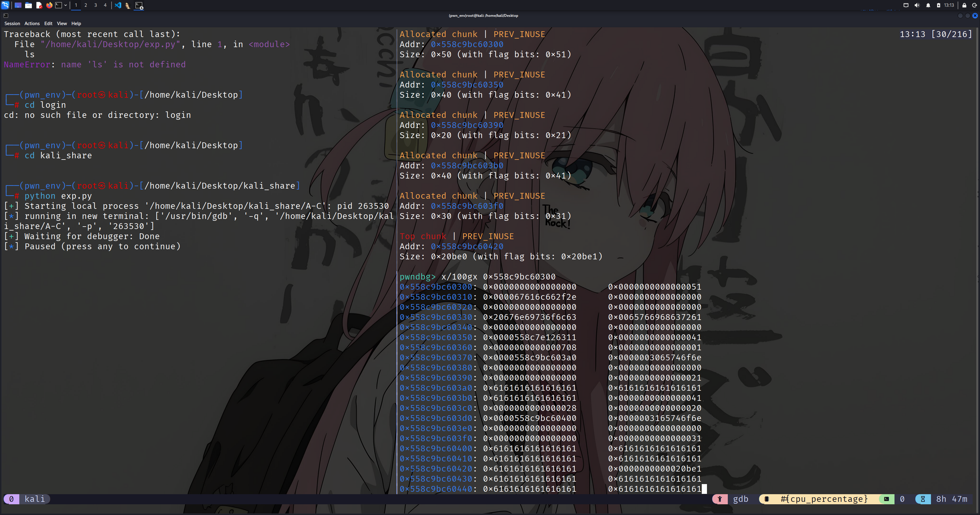The image size is (980, 515).
Task: Click heap chunk address 0x558c9bc60300 after Addr
Action: point(467,44)
